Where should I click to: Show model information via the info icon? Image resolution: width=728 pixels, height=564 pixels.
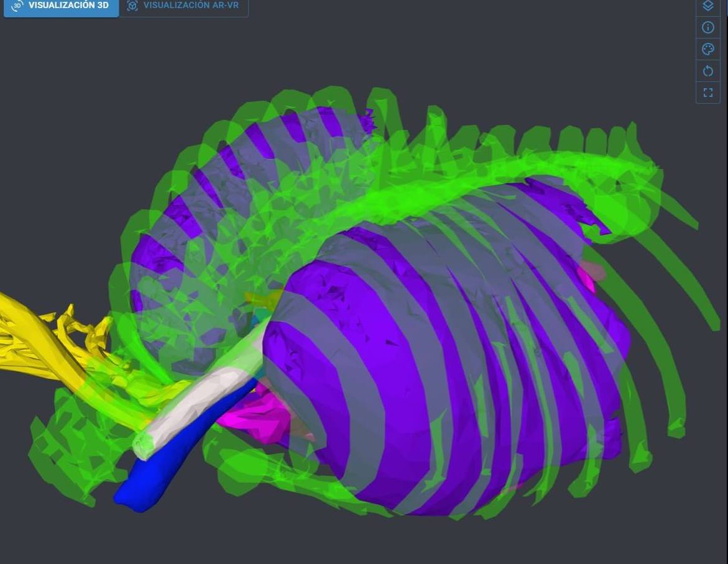click(707, 27)
